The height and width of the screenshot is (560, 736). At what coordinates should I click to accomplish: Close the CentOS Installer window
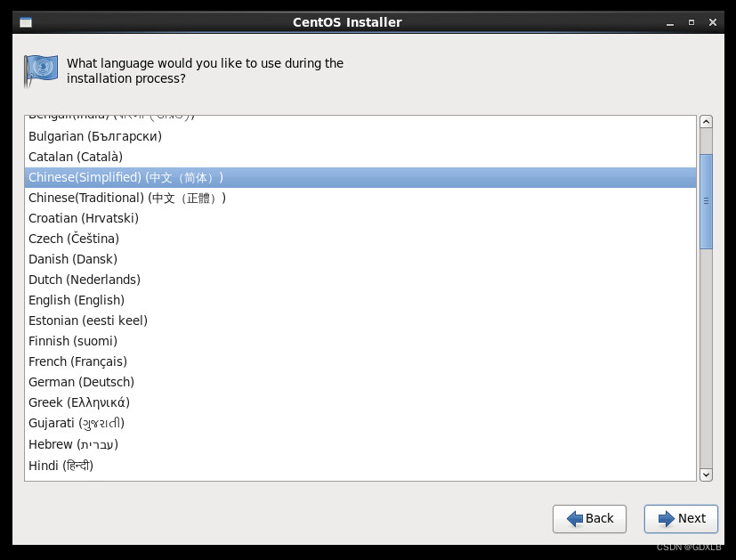713,22
